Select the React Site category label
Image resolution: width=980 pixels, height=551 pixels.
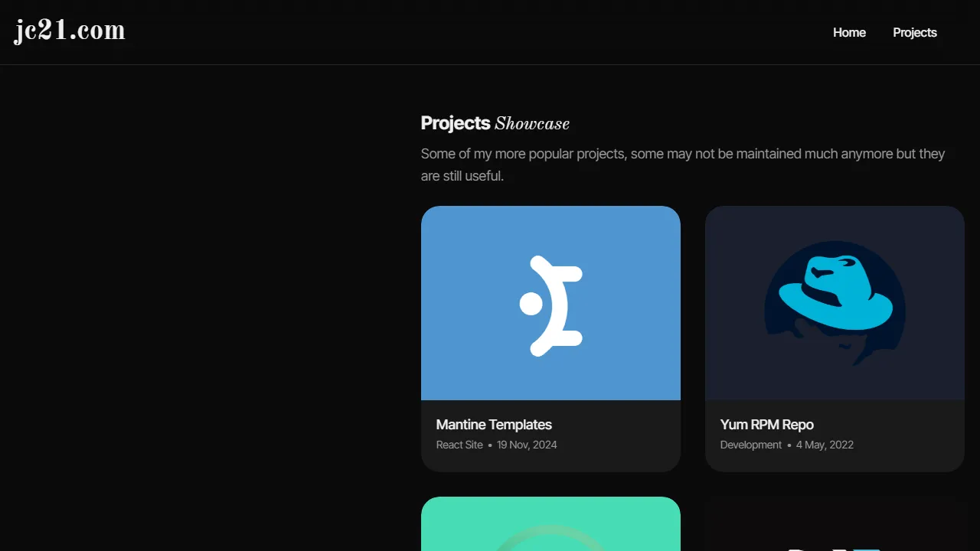(459, 445)
